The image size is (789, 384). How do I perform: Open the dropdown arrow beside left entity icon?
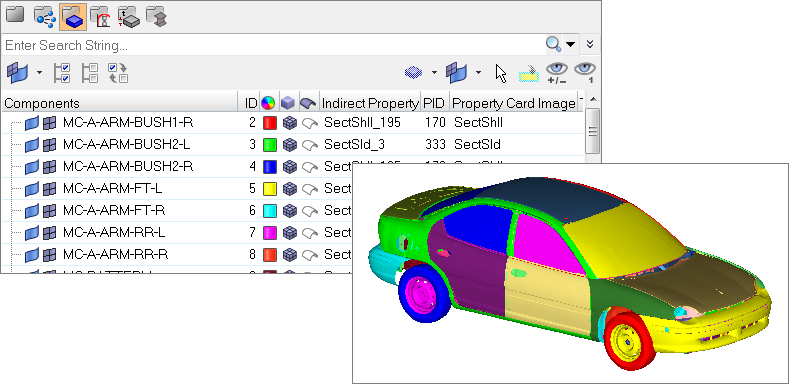39,73
